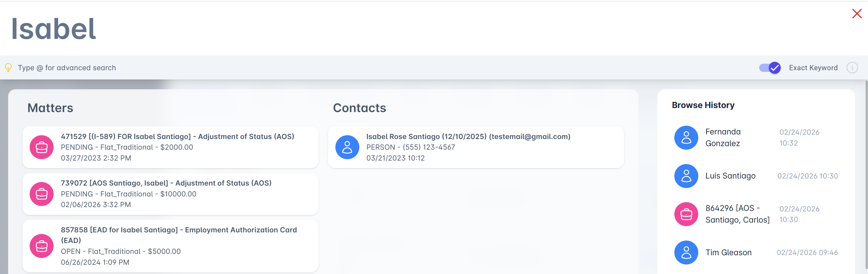This screenshot has width=868, height=274.
Task: Click Tim Gleason avatar icon in history
Action: pos(686,253)
